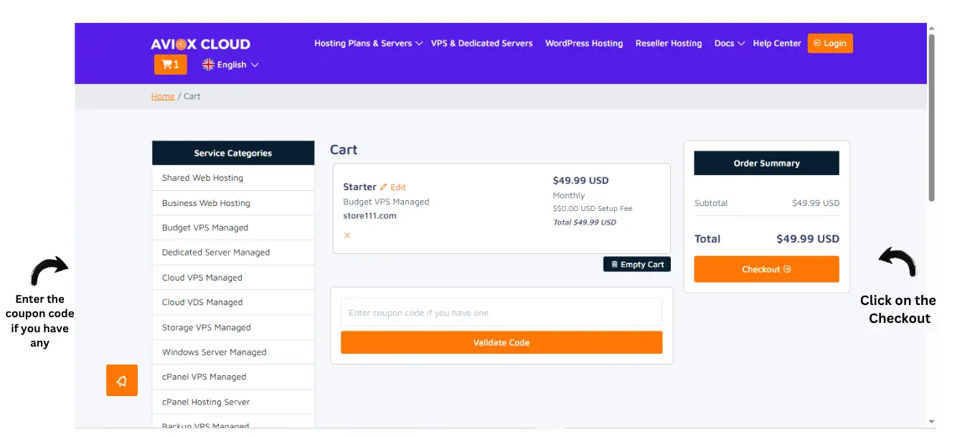The image size is (980, 437).
Task: Expand the Docs dropdown menu
Action: click(729, 44)
